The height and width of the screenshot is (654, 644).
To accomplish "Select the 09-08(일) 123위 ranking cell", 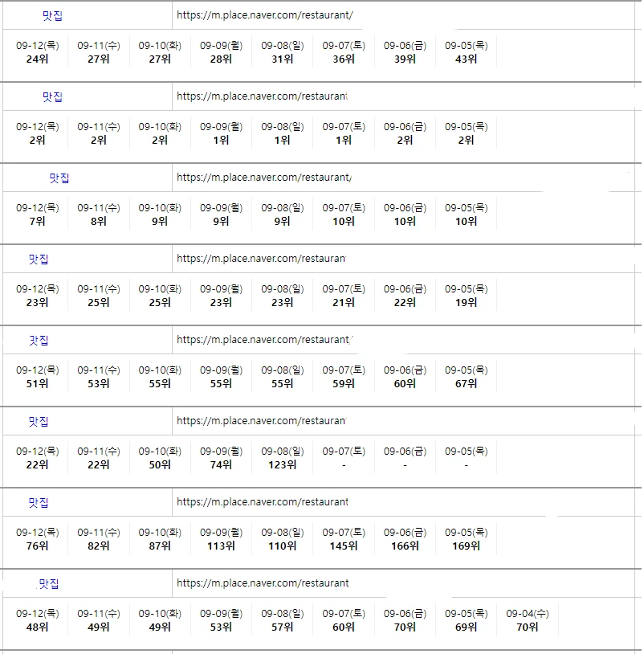I will point(282,458).
